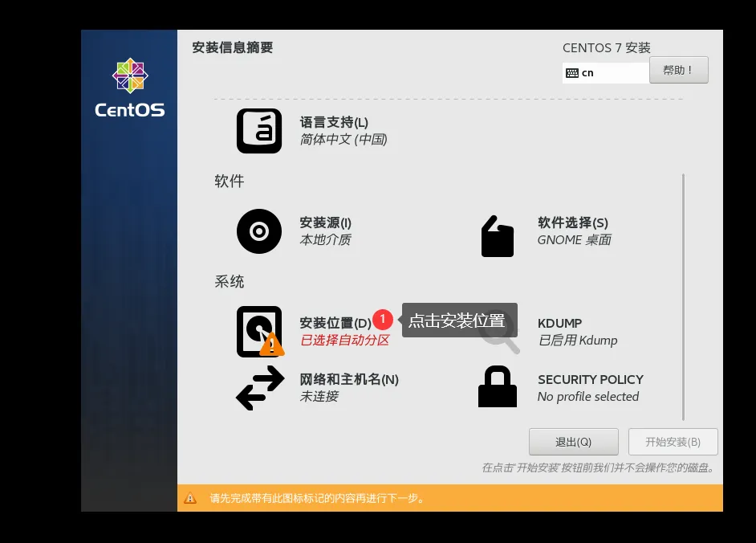
Task: Switch the cn keyboard layout indicator
Action: click(x=605, y=73)
